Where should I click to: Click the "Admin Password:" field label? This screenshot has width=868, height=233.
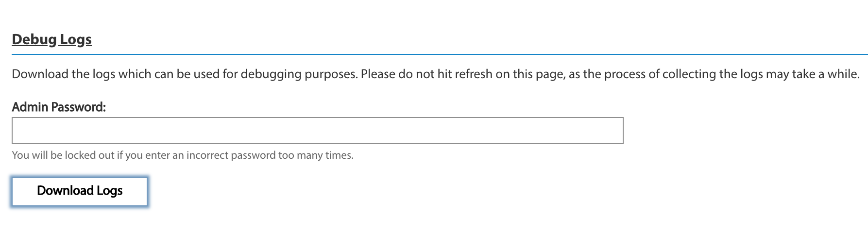pos(59,107)
